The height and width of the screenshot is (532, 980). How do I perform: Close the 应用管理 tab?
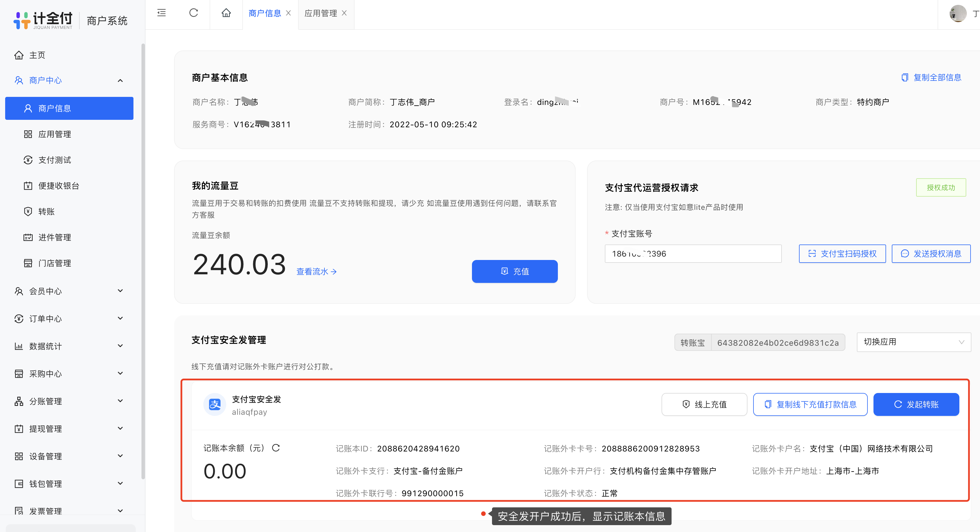click(344, 13)
